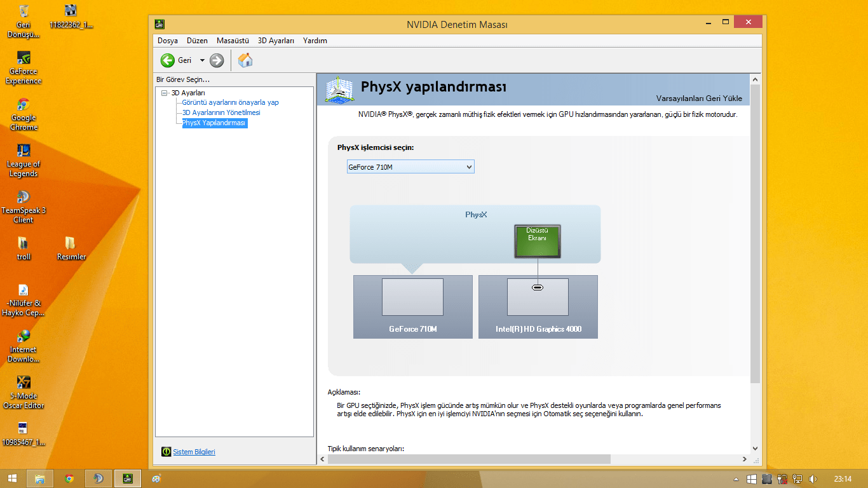The height and width of the screenshot is (488, 868).
Task: Launch GeForce Experience from the desktop
Action: click(24, 67)
